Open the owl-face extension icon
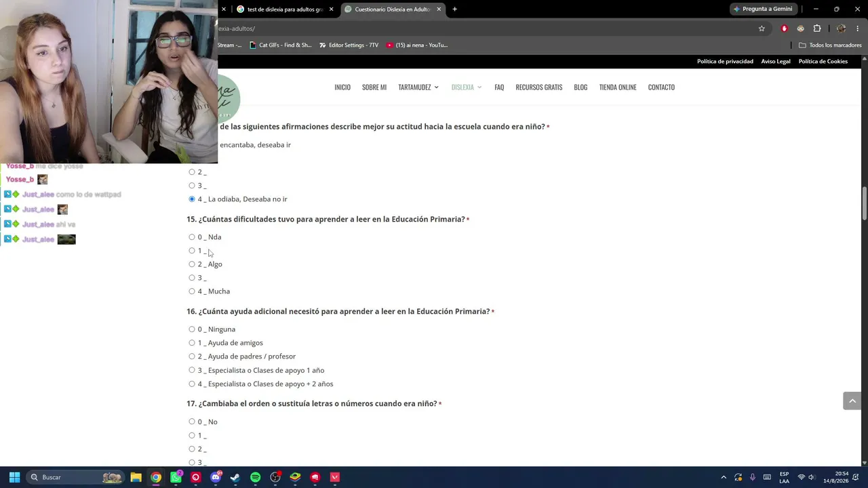The image size is (868, 488). [801, 28]
